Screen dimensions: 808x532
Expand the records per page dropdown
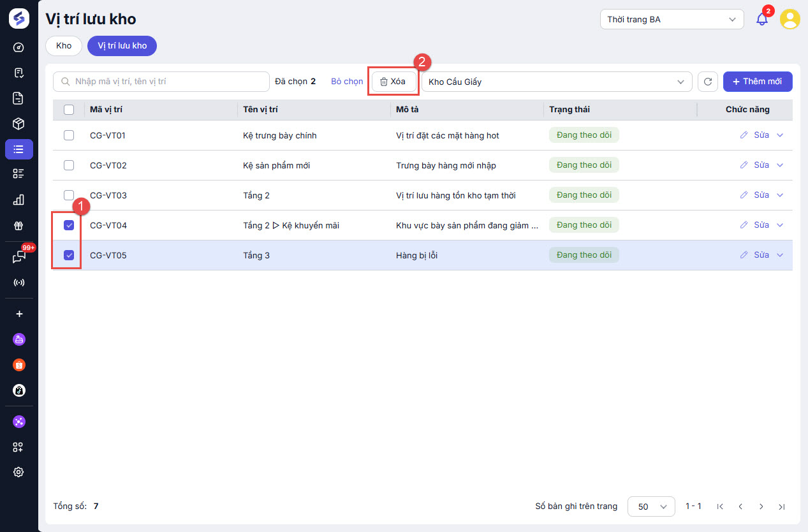tap(651, 506)
